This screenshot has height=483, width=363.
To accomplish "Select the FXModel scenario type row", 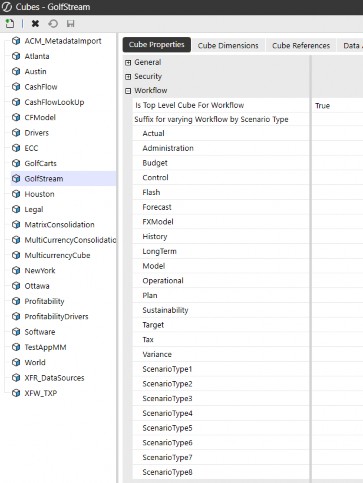I will point(221,222).
